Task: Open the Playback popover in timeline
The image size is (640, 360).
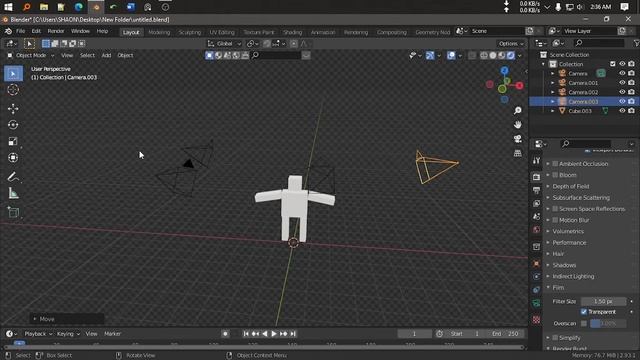Action: (38, 334)
